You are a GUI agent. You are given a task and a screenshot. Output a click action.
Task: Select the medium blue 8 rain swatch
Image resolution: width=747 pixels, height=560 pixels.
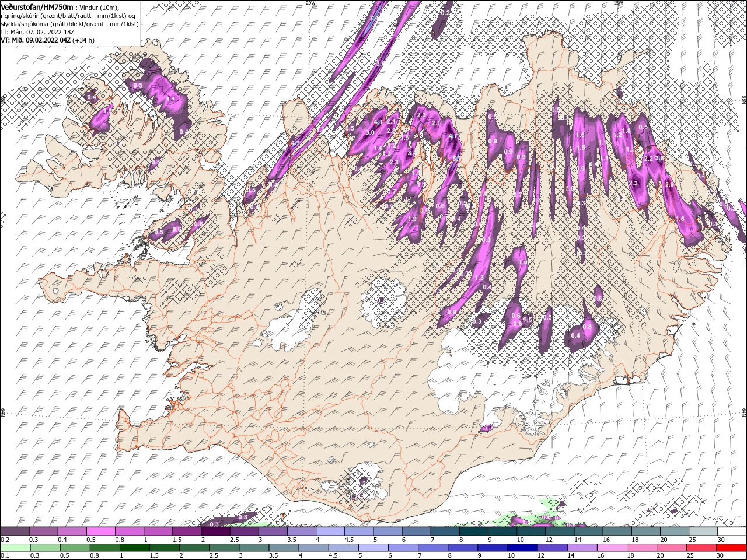pos(463,547)
